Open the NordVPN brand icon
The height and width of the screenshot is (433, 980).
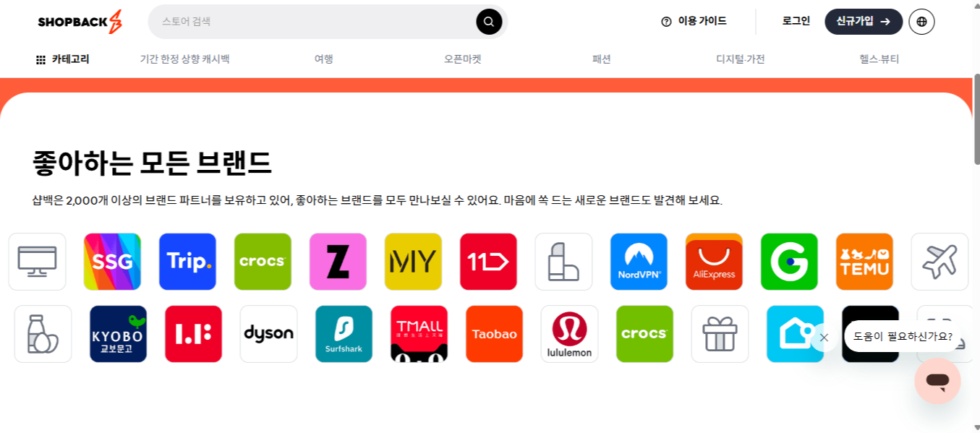(639, 262)
